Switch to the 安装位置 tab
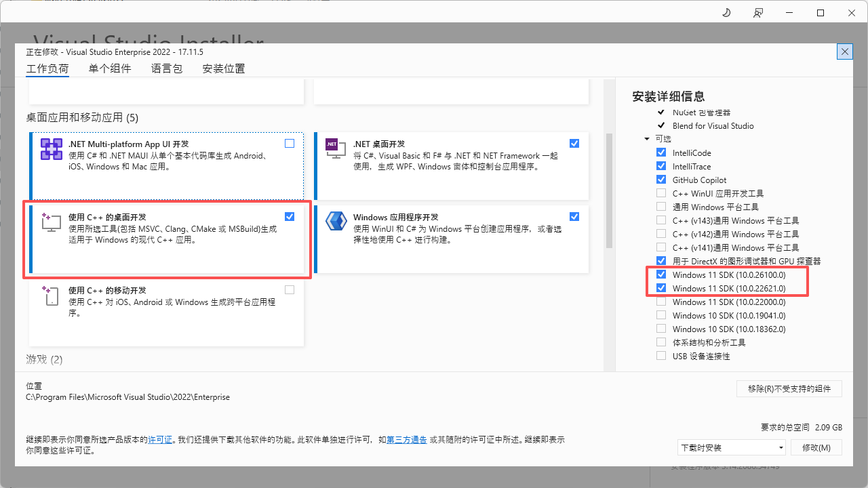Screen dimensions: 868x488 point(224,68)
